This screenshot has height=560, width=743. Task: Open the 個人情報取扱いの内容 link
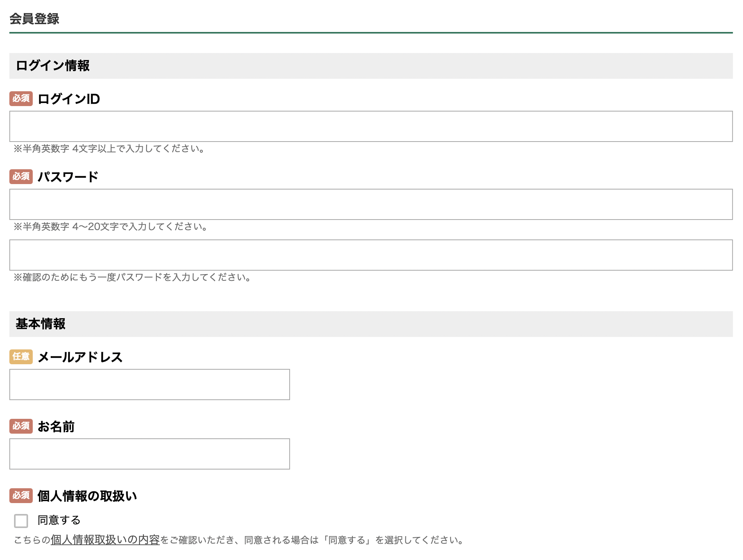105,540
